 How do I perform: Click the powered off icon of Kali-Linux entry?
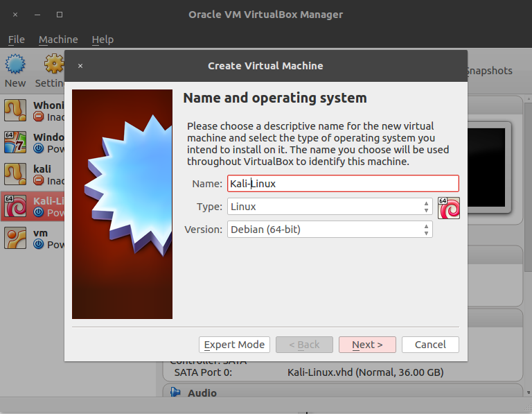(39, 212)
